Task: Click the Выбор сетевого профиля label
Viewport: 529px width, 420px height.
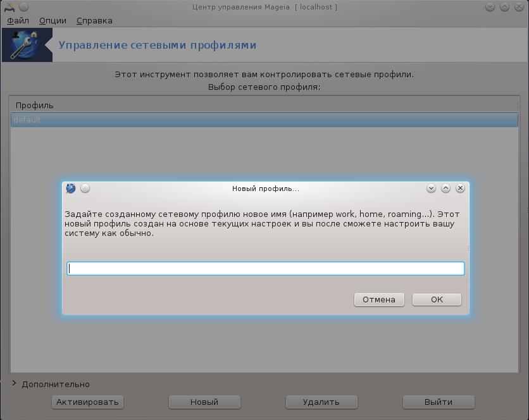Action: tap(264, 87)
